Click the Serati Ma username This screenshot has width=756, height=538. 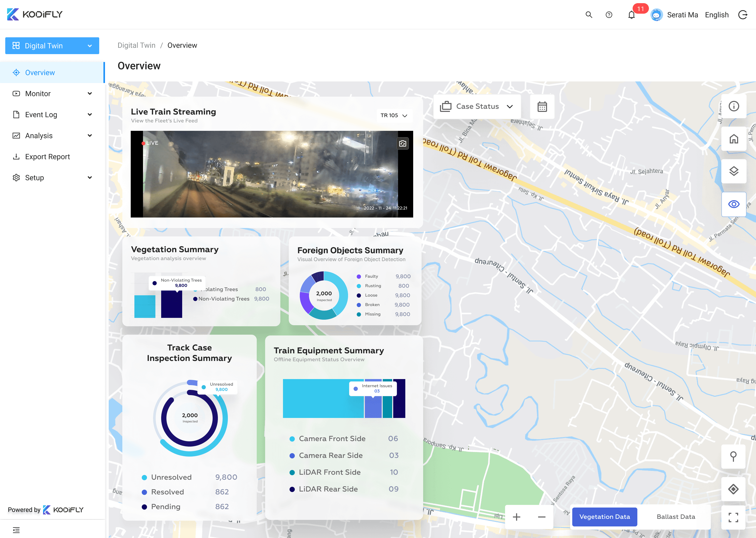(x=682, y=14)
